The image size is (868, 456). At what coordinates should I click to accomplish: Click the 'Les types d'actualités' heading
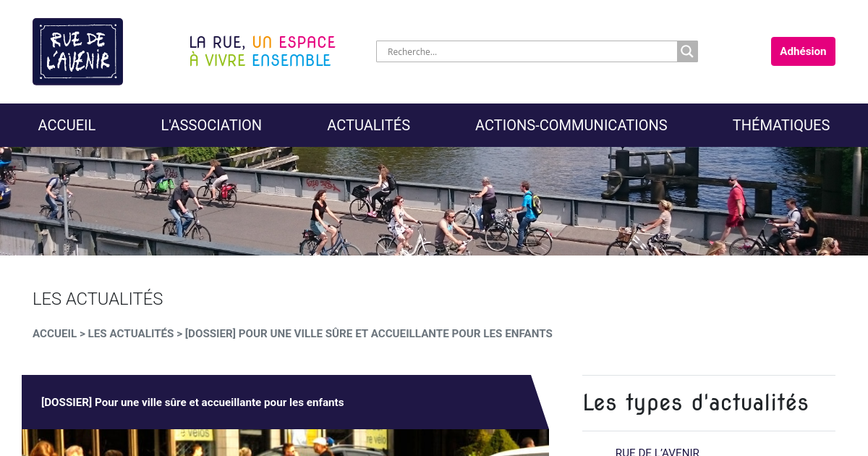(695, 402)
